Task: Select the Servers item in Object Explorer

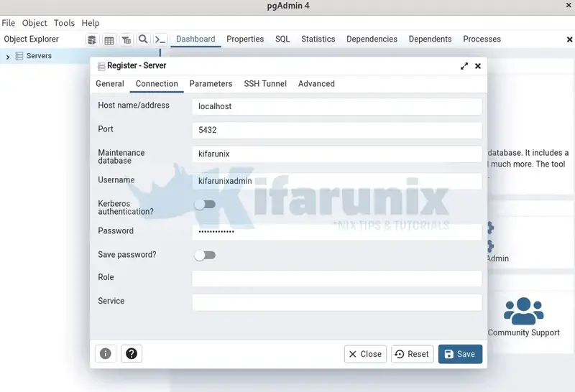Action: [39, 56]
